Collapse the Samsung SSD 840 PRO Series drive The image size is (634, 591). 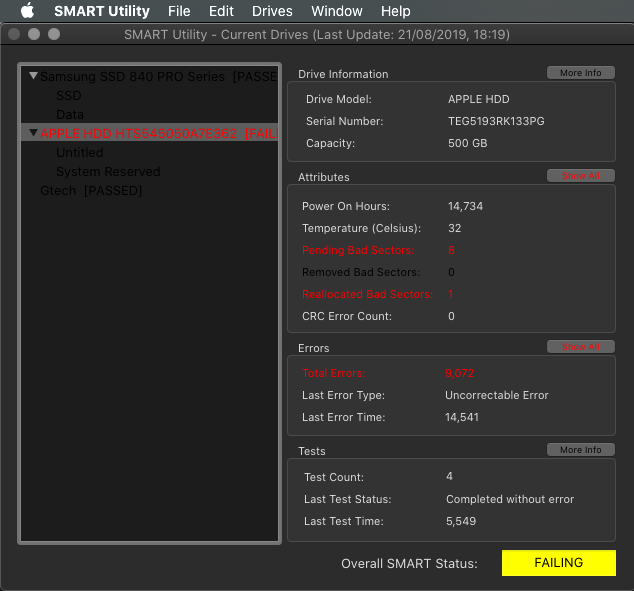[x=34, y=76]
